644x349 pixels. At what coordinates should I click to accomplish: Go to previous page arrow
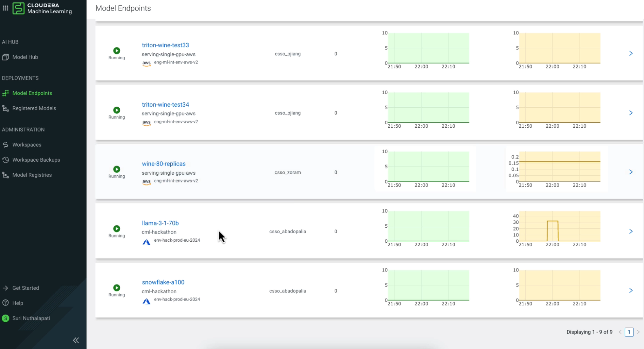click(x=620, y=332)
